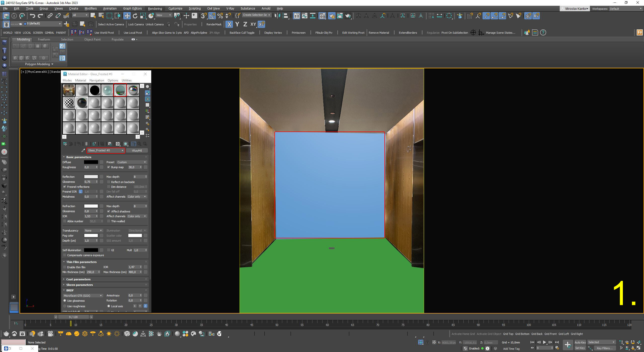Go to start of animation
644x352 pixels.
[x=532, y=342]
